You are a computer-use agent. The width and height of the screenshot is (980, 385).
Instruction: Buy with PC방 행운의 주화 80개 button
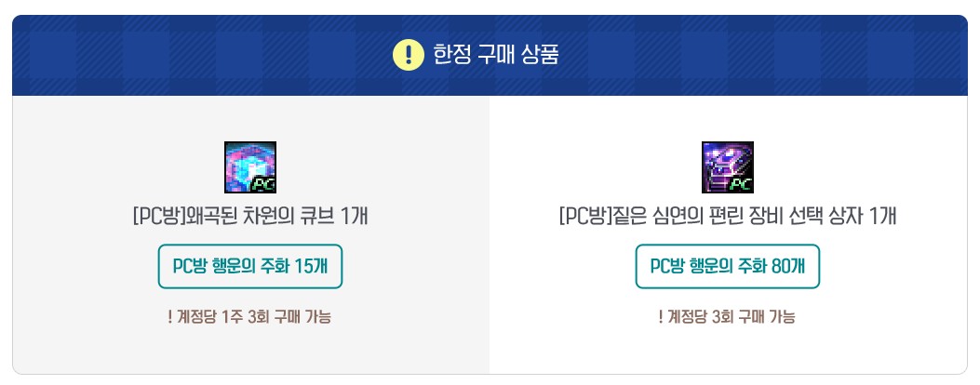tap(728, 266)
